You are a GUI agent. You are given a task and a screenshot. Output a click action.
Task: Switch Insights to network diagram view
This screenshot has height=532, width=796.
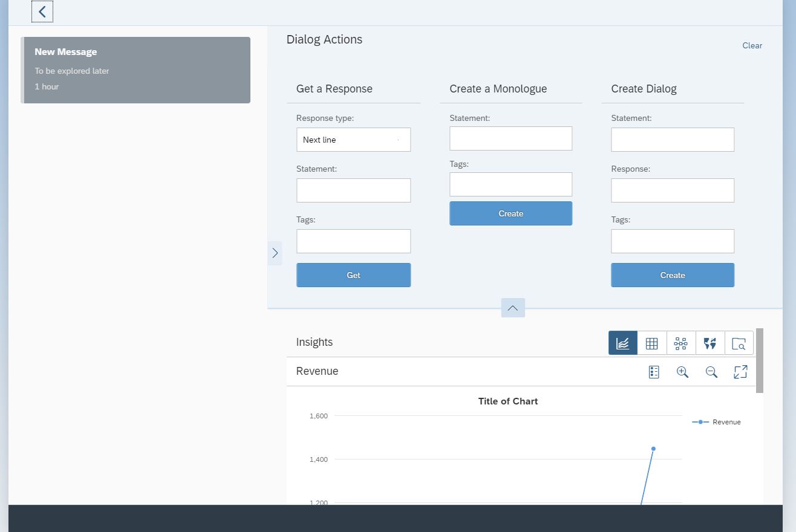coord(680,343)
